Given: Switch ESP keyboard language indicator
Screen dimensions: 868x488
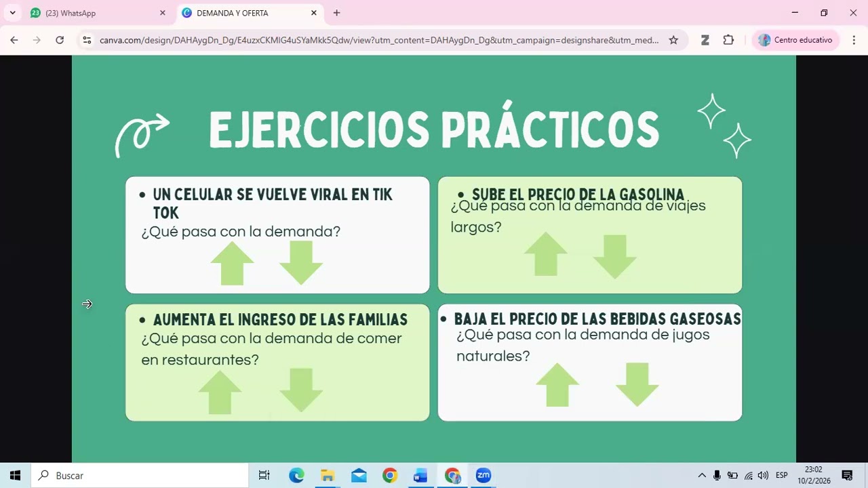Looking at the screenshot, I should [x=782, y=475].
